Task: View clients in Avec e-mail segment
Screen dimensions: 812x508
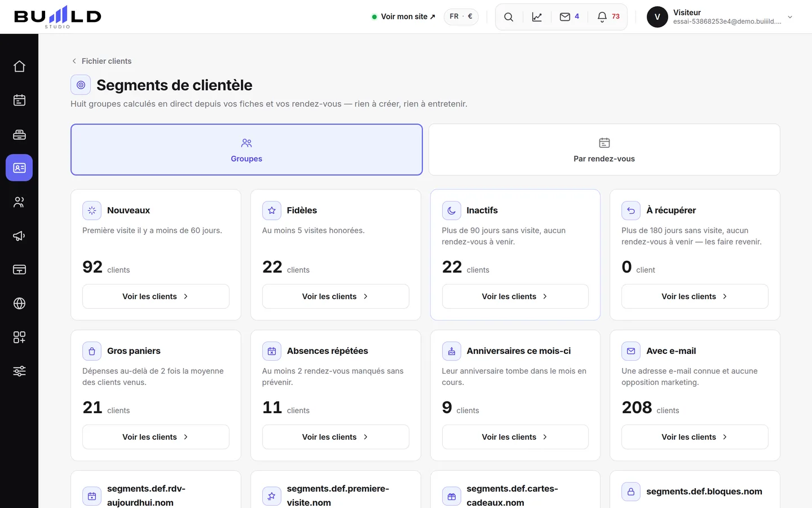Action: click(695, 437)
